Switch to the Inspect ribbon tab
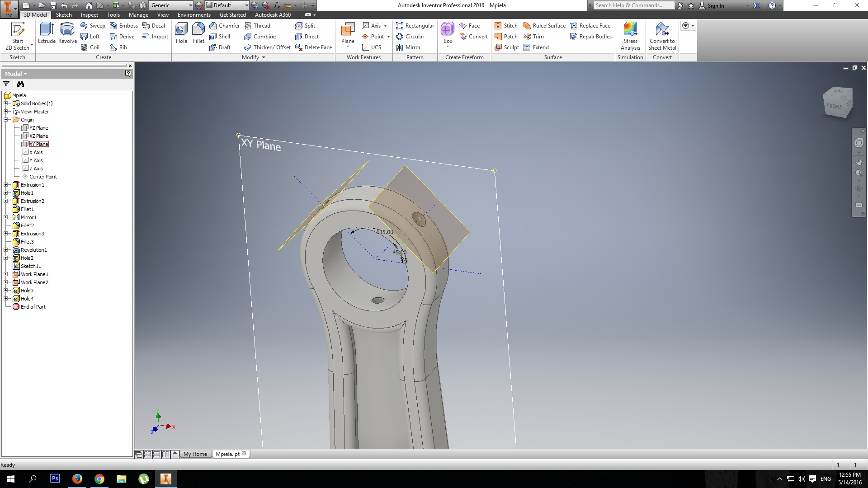The height and width of the screenshot is (488, 868). pos(89,15)
